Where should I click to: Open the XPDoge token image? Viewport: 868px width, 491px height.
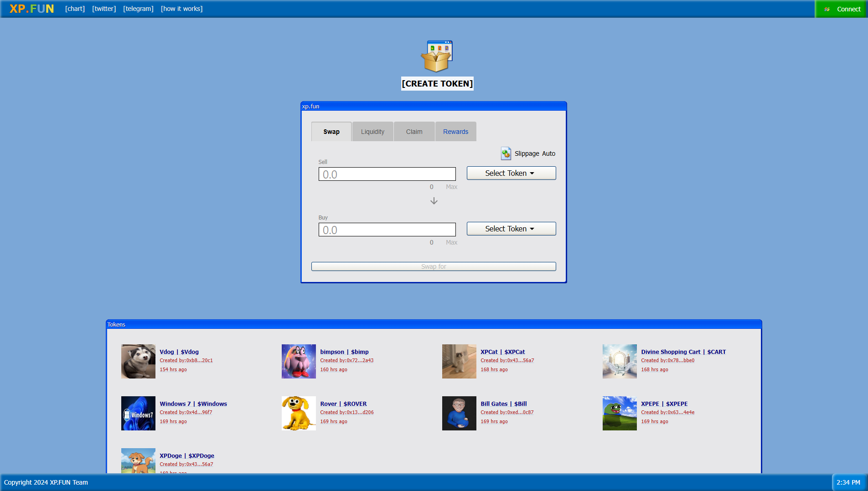pyautogui.click(x=138, y=460)
